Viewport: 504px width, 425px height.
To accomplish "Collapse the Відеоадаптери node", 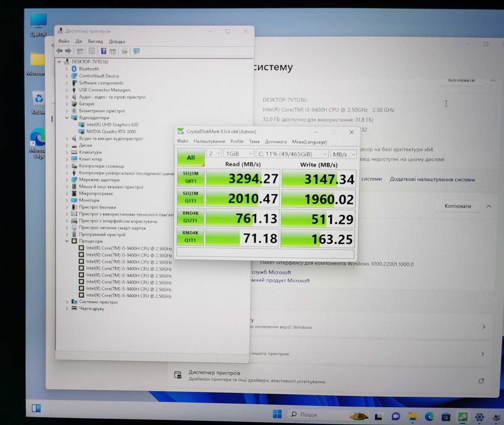I will (67, 118).
